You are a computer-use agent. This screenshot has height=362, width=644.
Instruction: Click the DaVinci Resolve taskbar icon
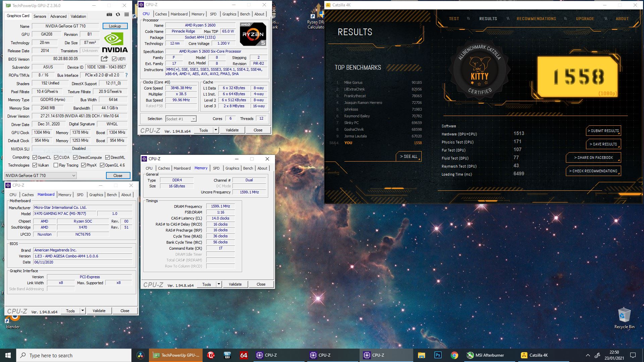click(141, 355)
